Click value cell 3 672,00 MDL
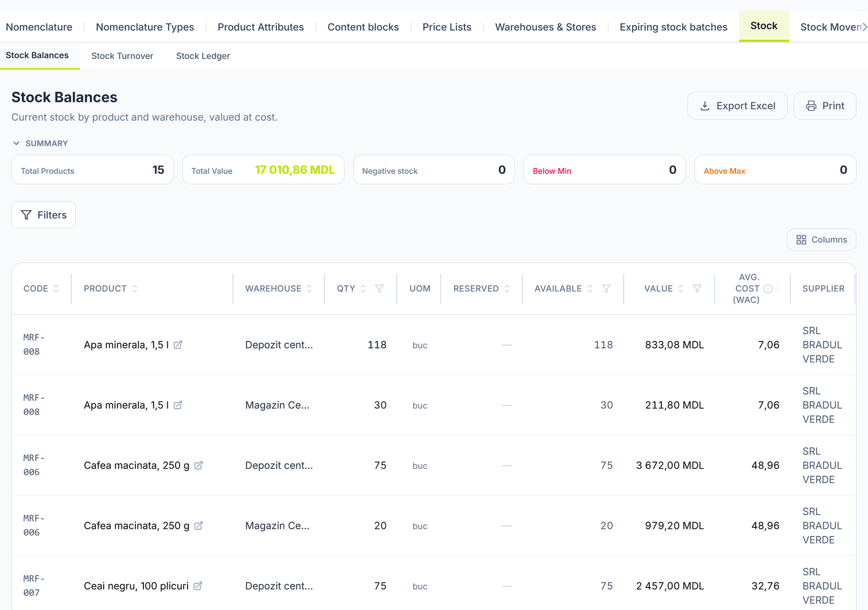Viewport: 868px width, 610px height. pos(670,465)
